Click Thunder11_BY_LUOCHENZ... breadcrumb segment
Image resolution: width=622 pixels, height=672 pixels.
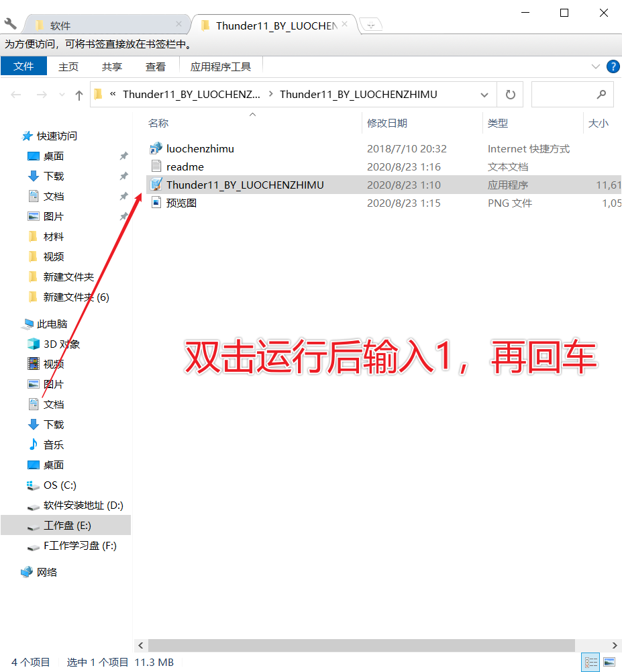[191, 94]
